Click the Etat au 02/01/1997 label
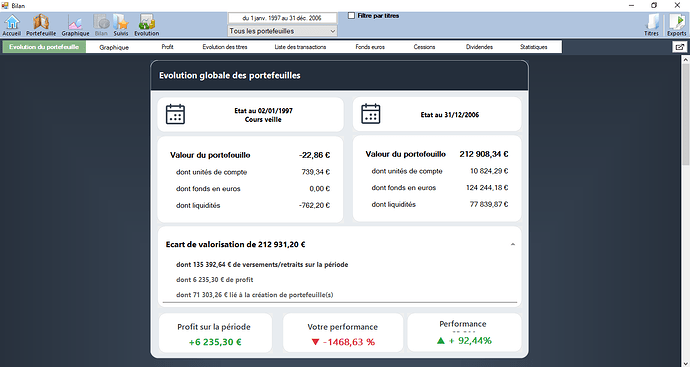The image size is (690, 367). [x=263, y=111]
